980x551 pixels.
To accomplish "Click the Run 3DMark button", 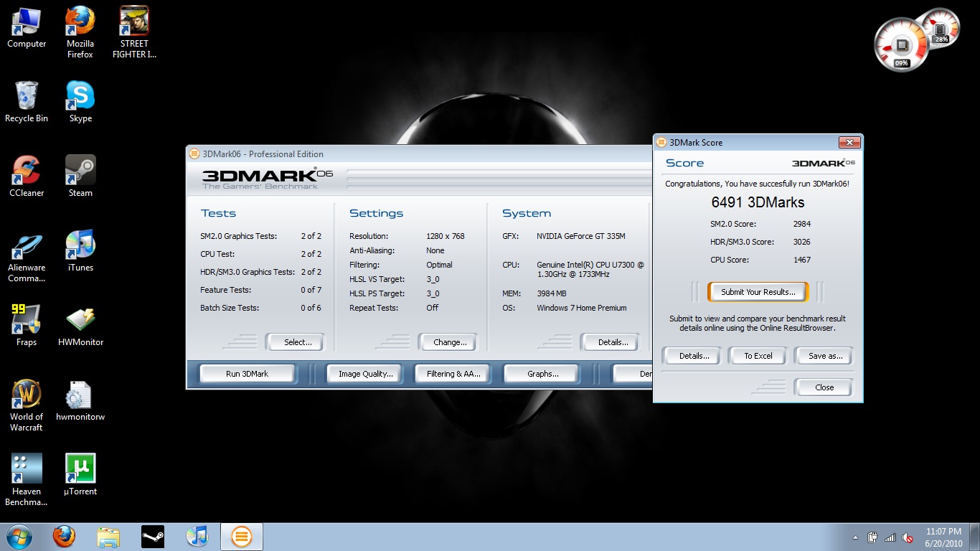I will (x=247, y=374).
